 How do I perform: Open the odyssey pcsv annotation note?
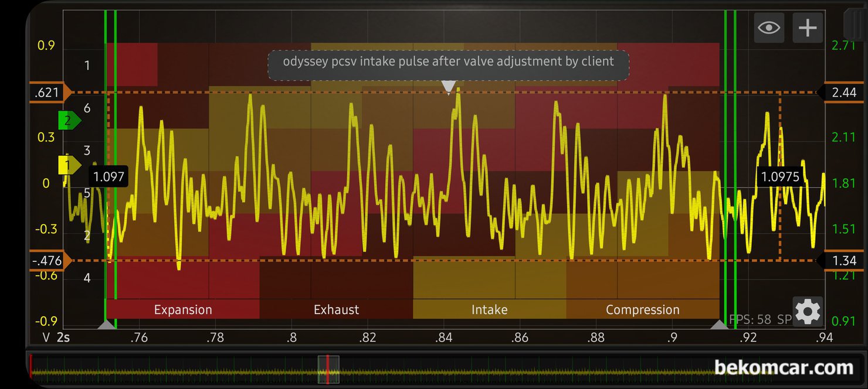[449, 65]
